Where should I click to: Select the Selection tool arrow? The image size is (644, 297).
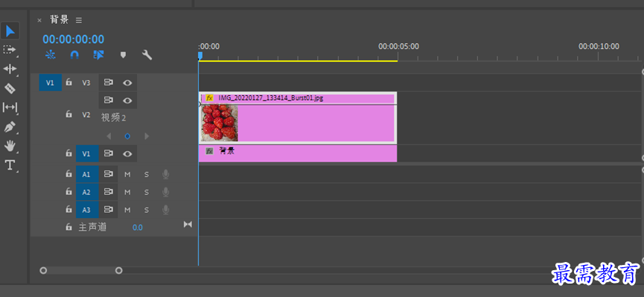pos(10,31)
